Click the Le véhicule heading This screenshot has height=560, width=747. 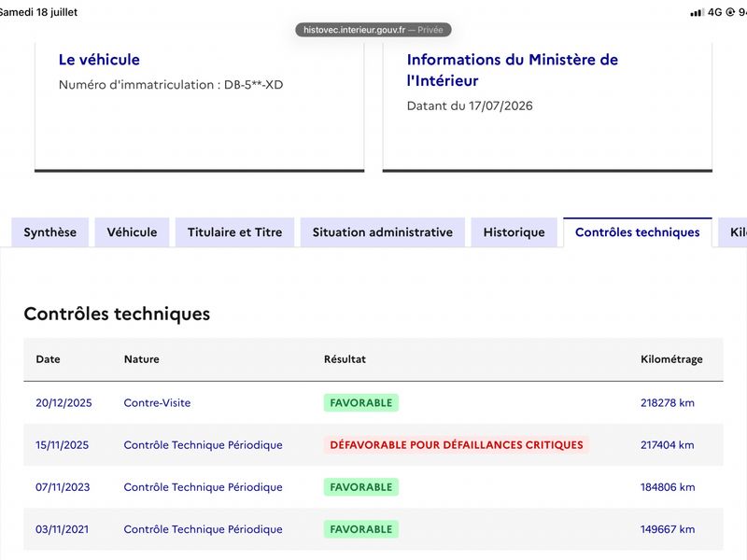coord(99,60)
